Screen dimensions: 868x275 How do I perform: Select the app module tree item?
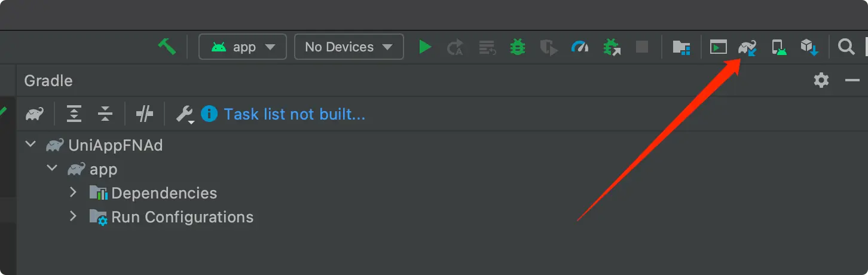(x=103, y=169)
